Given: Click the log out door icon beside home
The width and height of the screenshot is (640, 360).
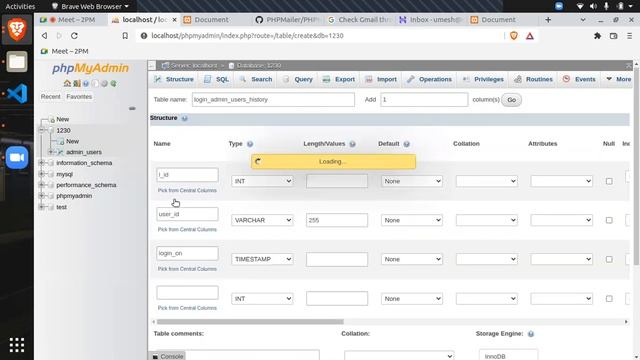Looking at the screenshot, I should (77, 83).
